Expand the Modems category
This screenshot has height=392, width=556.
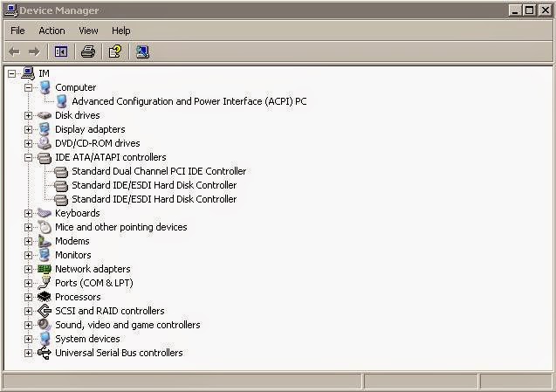point(28,241)
